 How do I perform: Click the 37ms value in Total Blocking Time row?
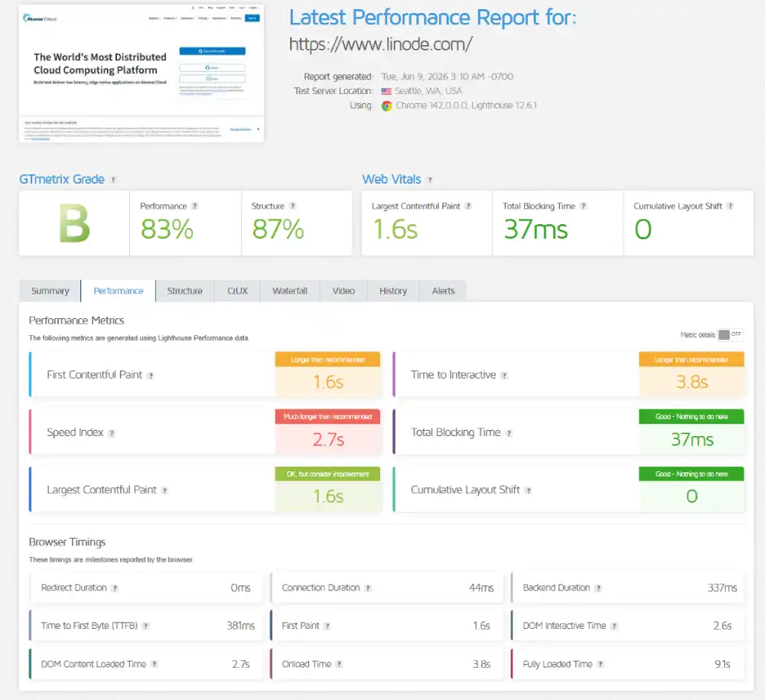692,440
